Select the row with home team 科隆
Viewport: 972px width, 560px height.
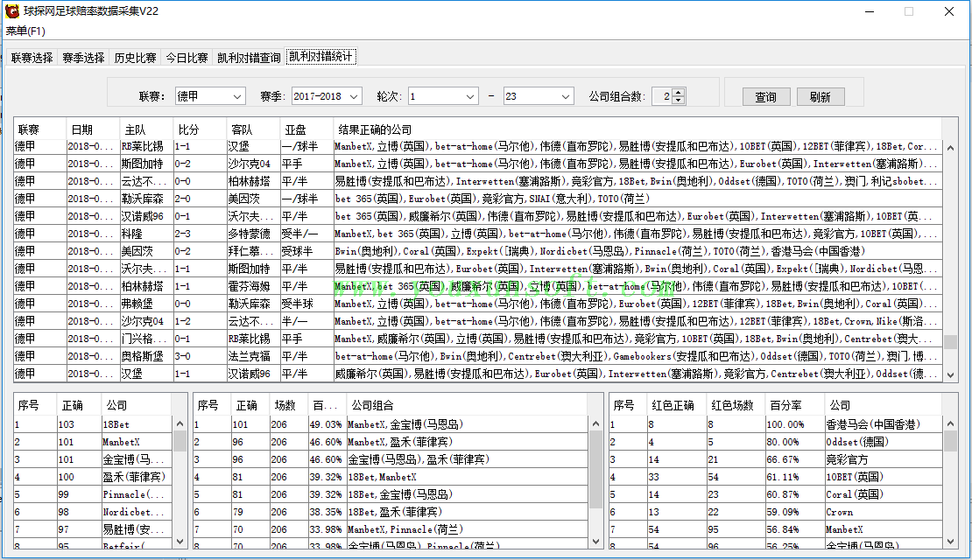tap(478, 234)
